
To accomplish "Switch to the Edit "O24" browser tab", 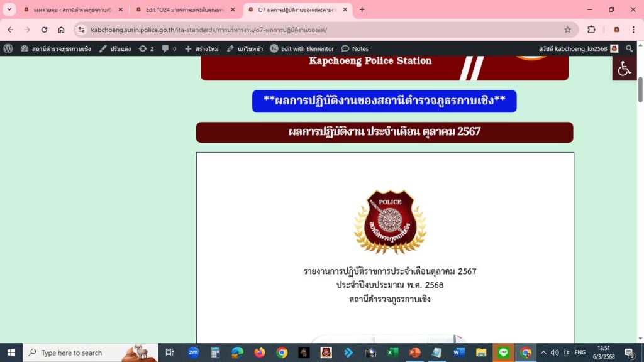I will click(x=184, y=9).
